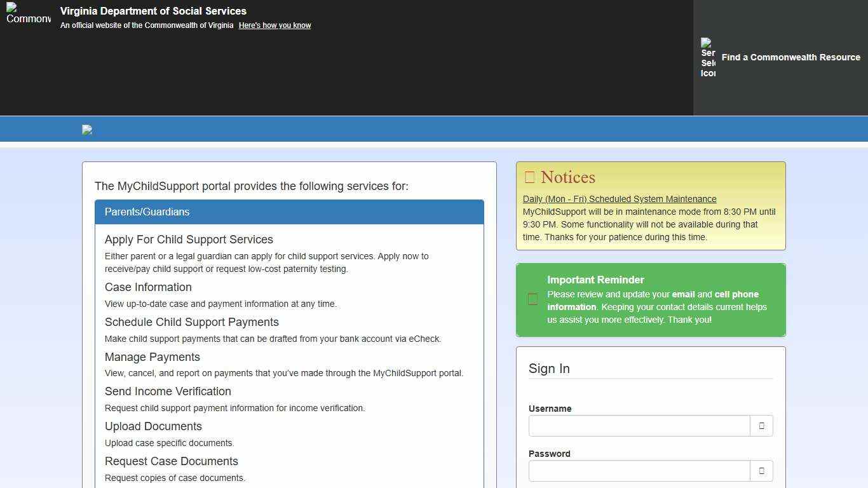Select the Apply For Child Support Services heading
This screenshot has height=488, width=868.
tap(189, 240)
